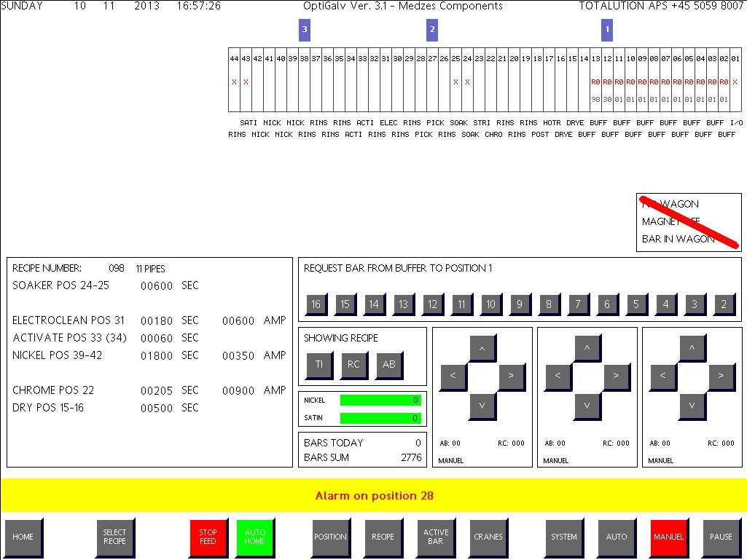The width and height of the screenshot is (747, 560).
Task: Click the down arrow in the right crane panel
Action: point(692,406)
